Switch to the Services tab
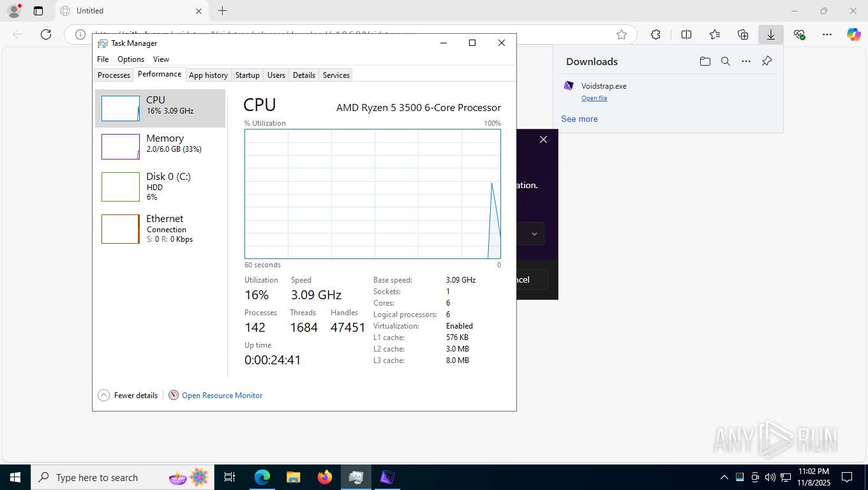 coord(336,75)
